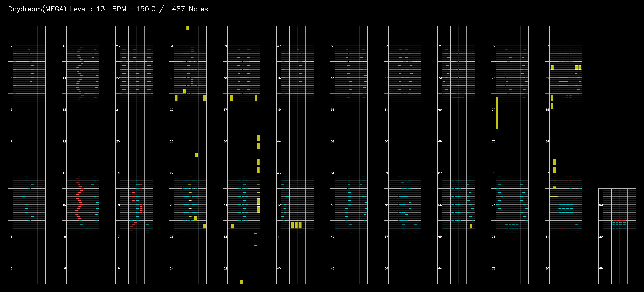Select measure label "61"

click(386, 110)
